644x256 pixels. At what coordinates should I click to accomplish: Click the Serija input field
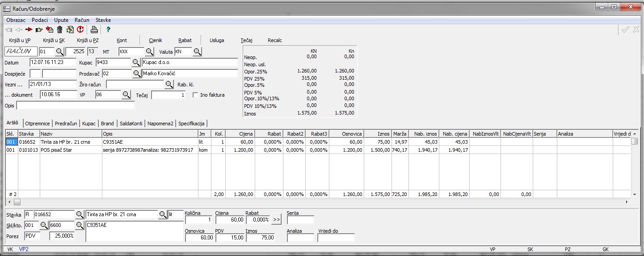tap(300, 220)
